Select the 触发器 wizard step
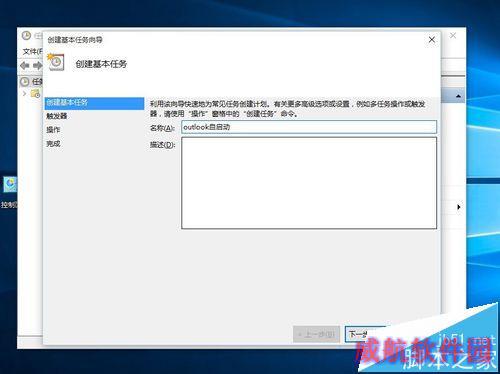Screen dimensions: 500x374 57,116
